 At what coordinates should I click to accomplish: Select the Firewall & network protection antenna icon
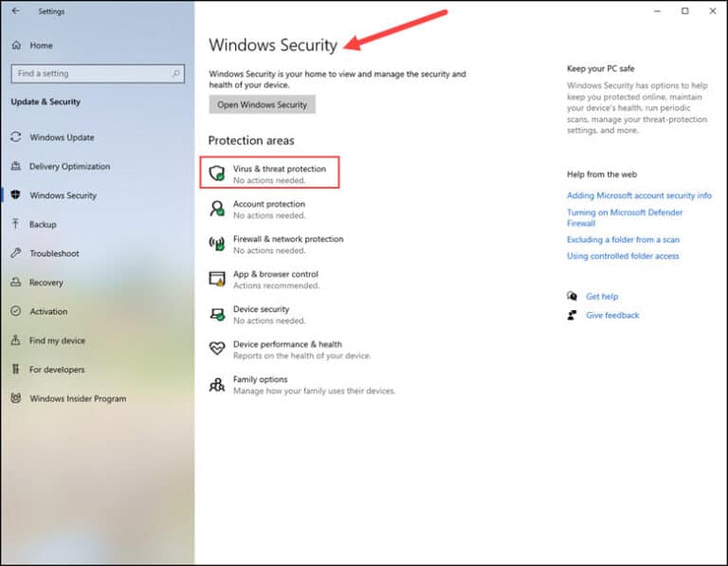pos(216,244)
